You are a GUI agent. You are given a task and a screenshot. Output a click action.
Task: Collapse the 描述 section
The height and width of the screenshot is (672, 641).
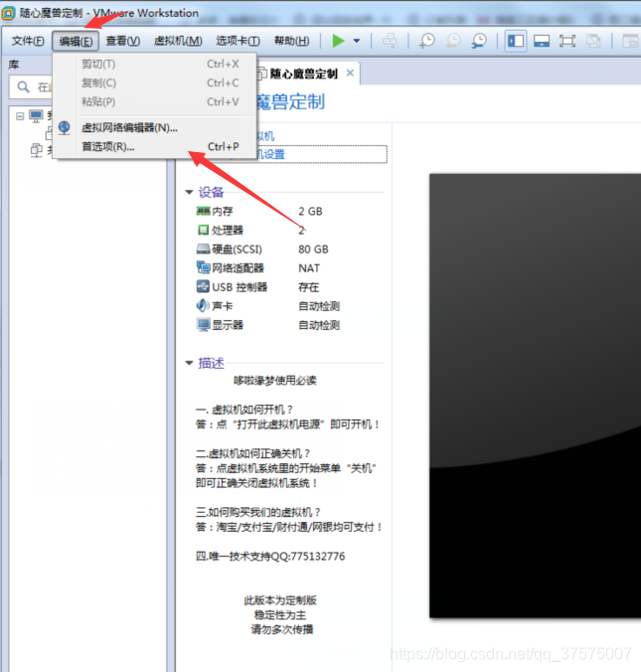190,363
